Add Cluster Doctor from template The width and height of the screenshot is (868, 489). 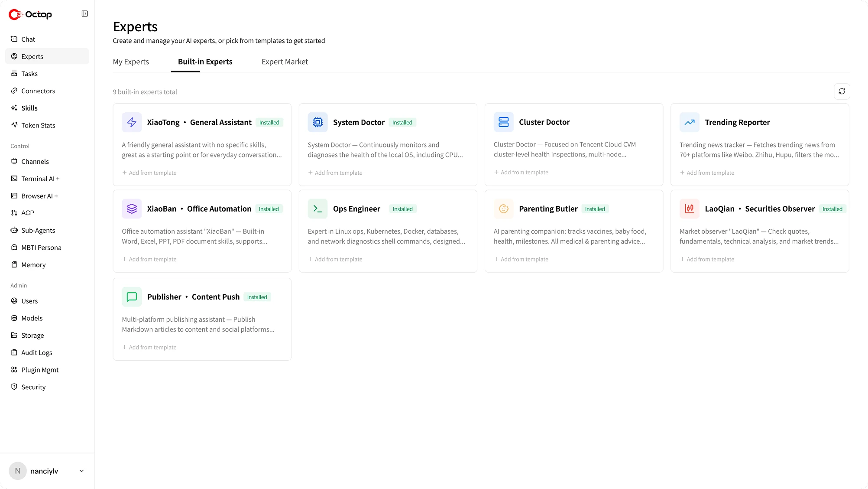pos(521,172)
